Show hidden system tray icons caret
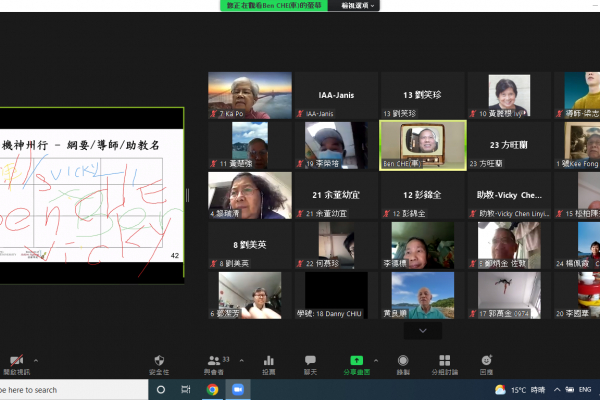 click(557, 390)
